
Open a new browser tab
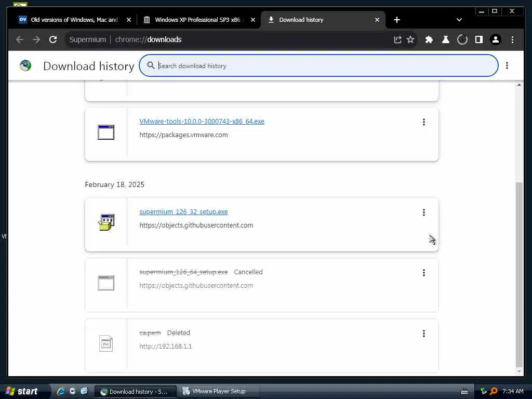(396, 20)
